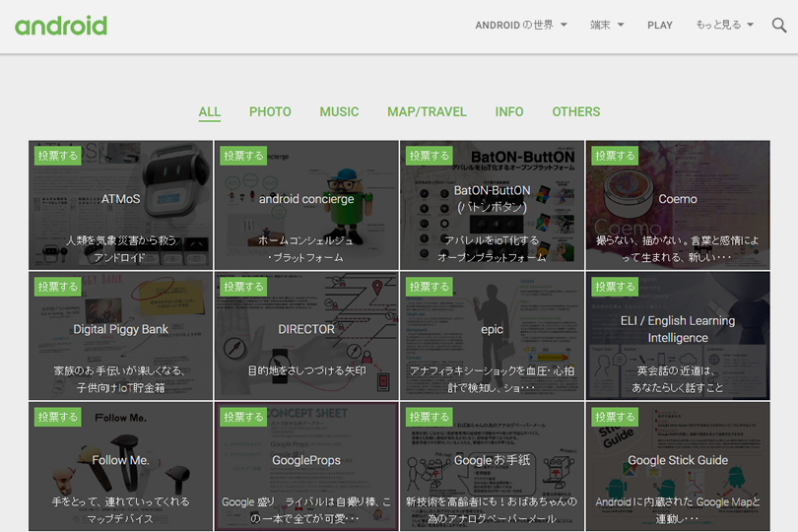Click description アパレルをIoT化する オープンプラットフォーム
The image size is (798, 532).
(x=493, y=249)
